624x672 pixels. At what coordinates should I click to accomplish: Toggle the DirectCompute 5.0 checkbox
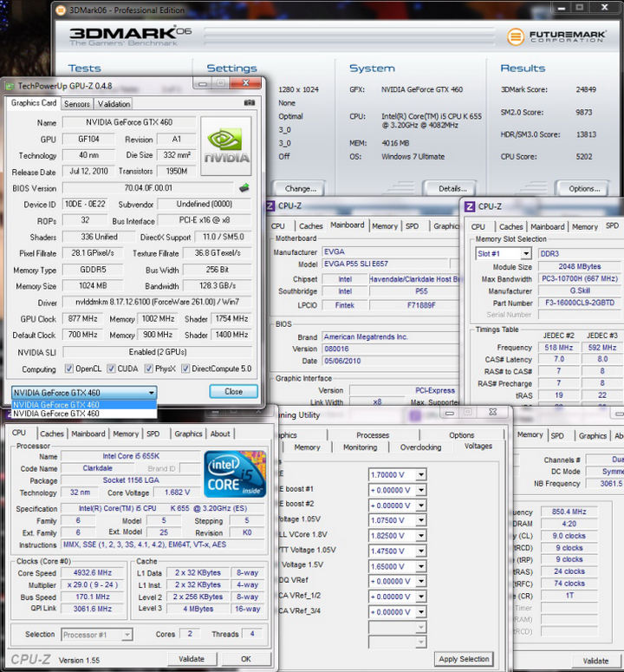(185, 369)
